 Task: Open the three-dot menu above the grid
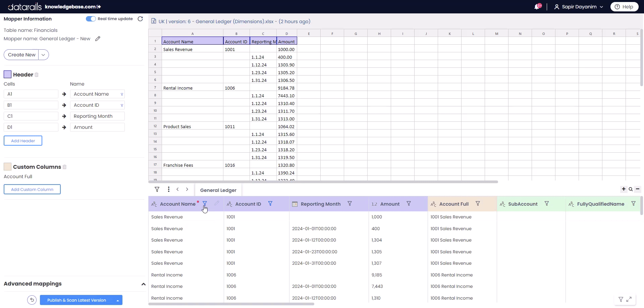(x=169, y=190)
